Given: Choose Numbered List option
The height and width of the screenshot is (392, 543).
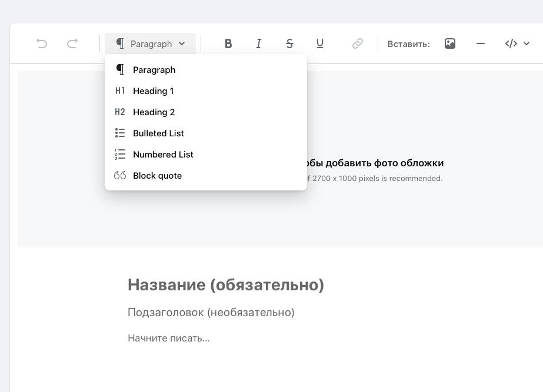Looking at the screenshot, I should (163, 155).
